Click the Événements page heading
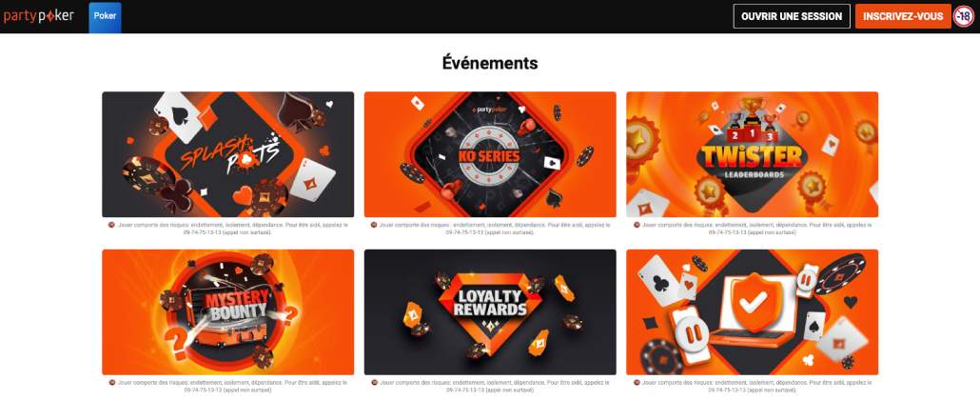 [490, 63]
